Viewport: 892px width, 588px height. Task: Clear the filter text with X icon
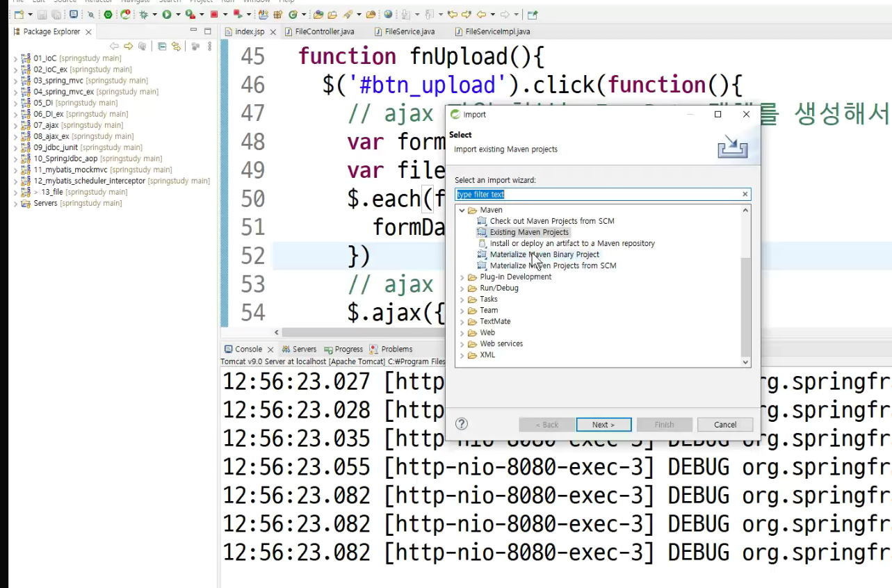click(x=745, y=195)
